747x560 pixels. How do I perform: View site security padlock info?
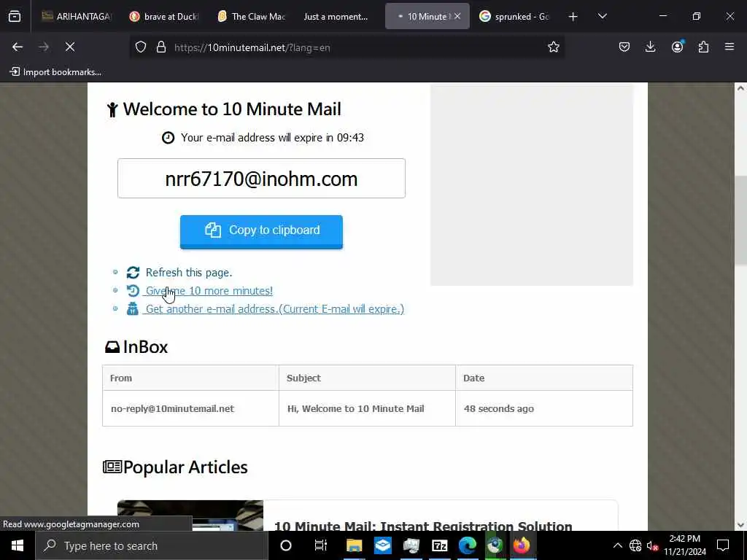[161, 47]
